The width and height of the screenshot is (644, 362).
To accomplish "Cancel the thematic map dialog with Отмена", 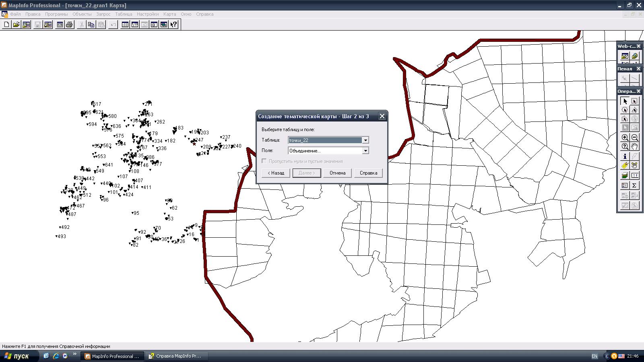I will pos(337,173).
